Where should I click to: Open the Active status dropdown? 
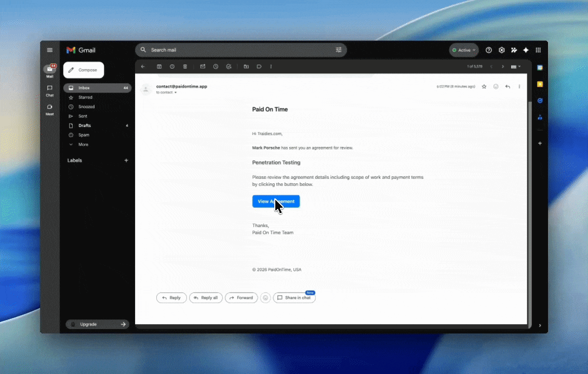(463, 50)
